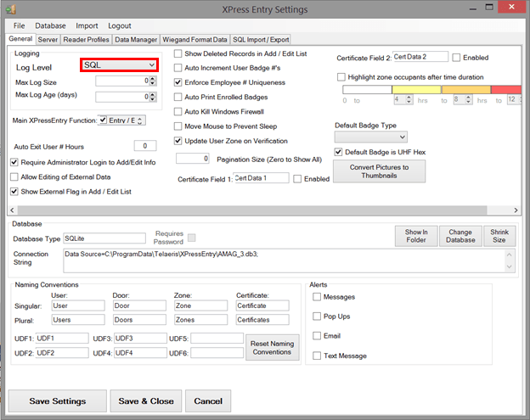
Task: Click the Auto Exit User # Hours field
Action: click(x=145, y=146)
